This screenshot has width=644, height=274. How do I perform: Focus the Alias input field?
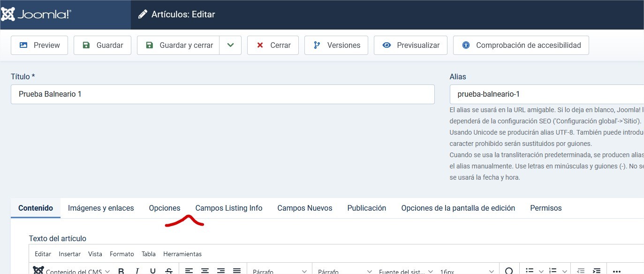[x=546, y=94]
